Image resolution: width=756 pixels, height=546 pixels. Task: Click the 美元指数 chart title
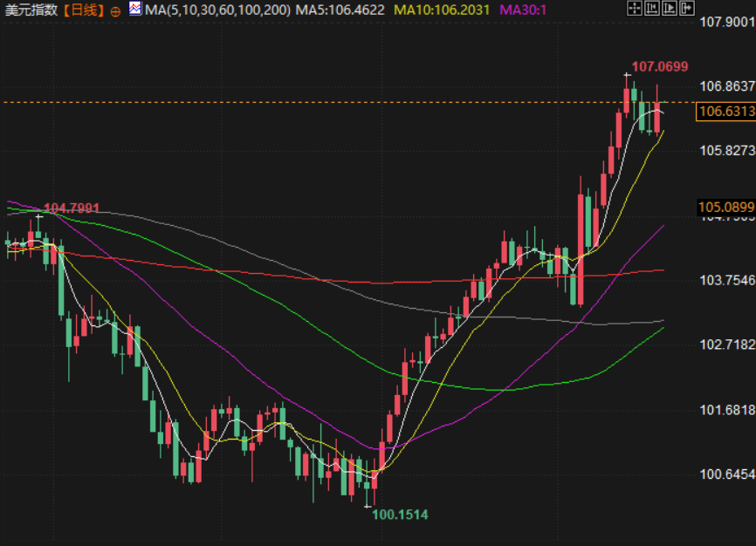(x=34, y=10)
